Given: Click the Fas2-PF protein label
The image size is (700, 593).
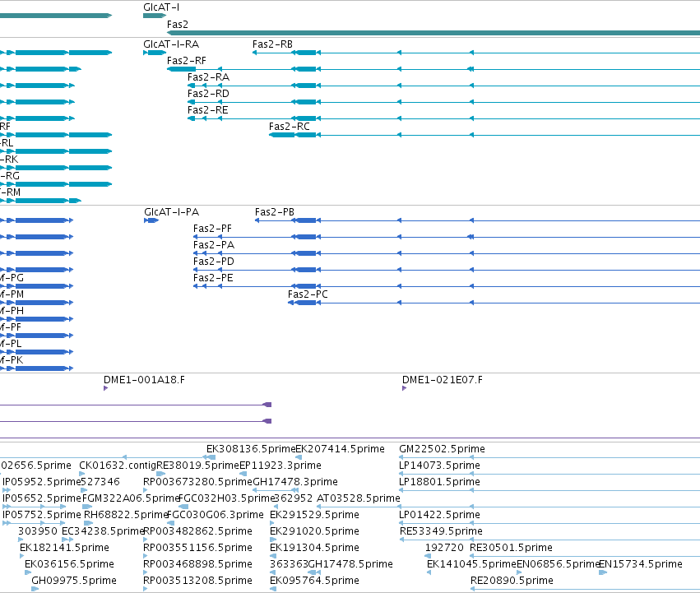Looking at the screenshot, I should coord(212,229).
